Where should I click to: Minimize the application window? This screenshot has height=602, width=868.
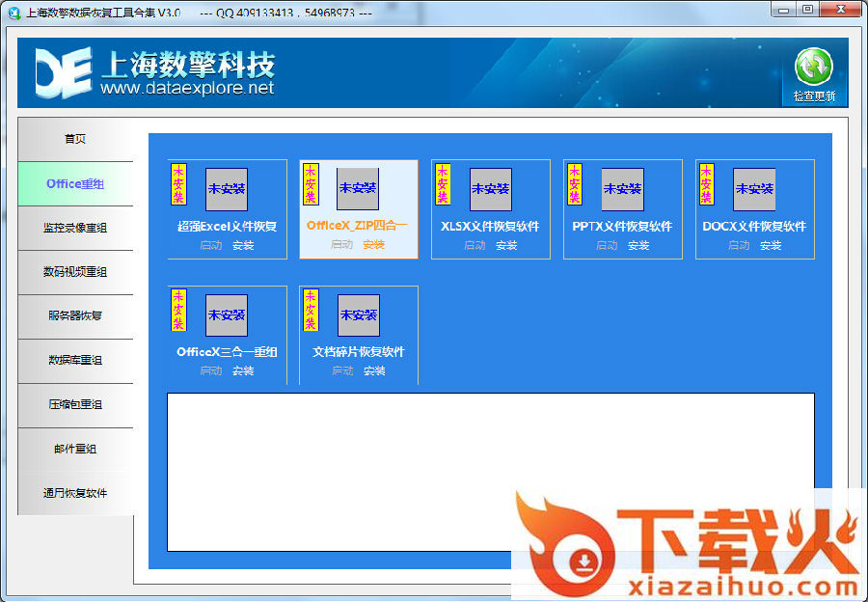coord(783,10)
